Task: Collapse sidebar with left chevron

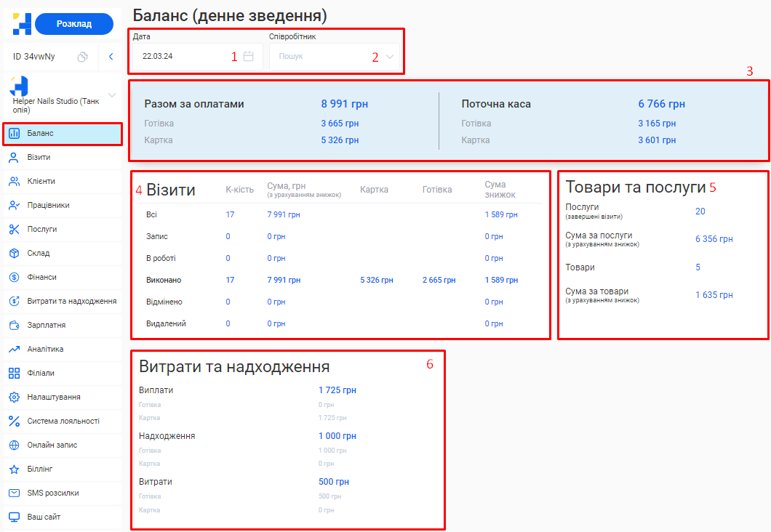Action: 111,57
